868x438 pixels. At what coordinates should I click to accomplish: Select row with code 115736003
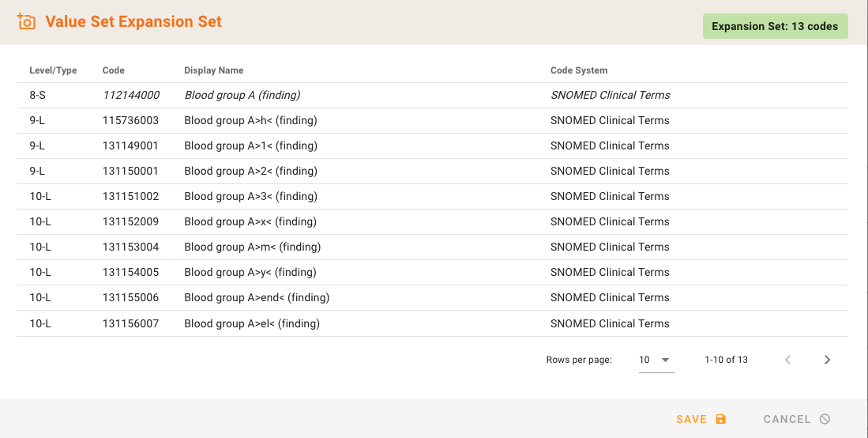pos(130,120)
